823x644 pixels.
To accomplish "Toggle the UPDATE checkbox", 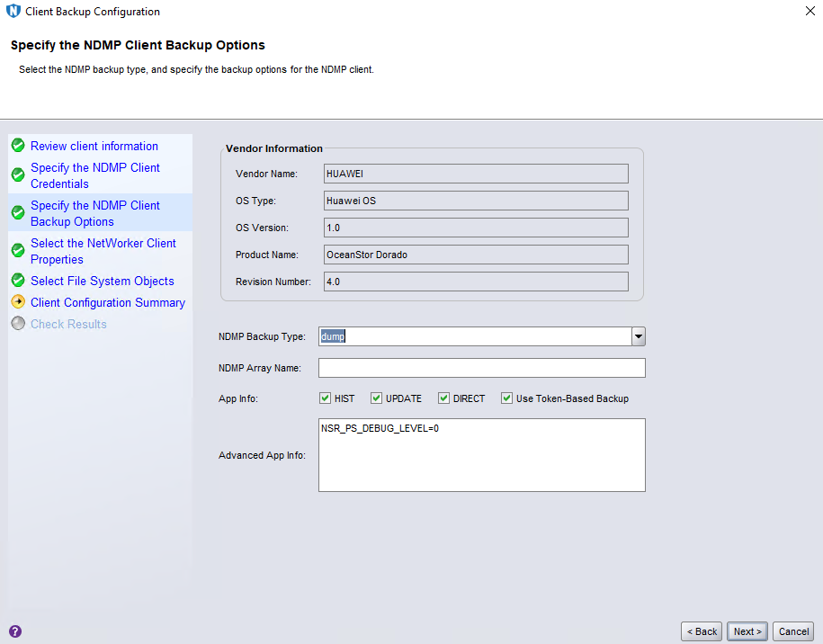I will 376,398.
